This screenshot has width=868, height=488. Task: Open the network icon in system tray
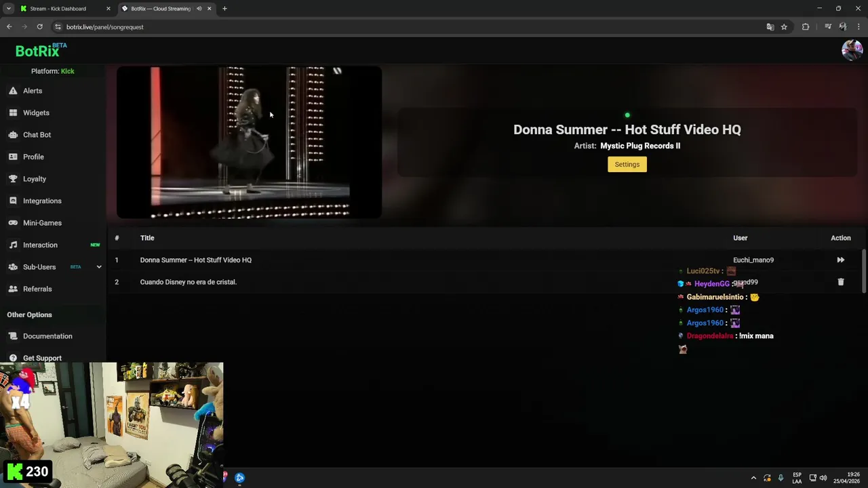tap(812, 478)
